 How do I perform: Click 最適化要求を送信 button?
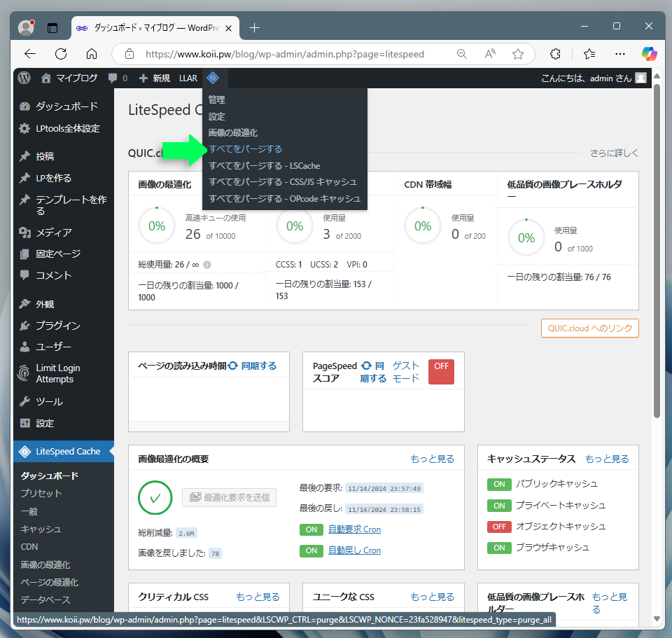230,497
